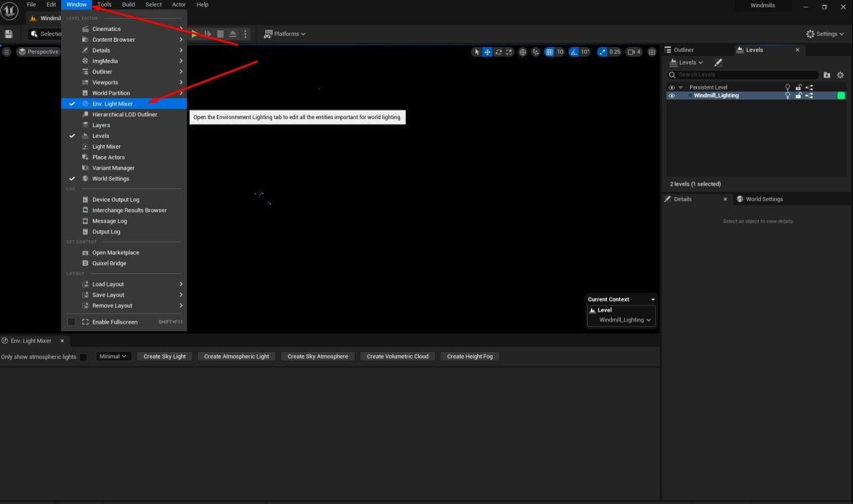Expand the Current Context panel arrow
853x504 pixels.
[x=652, y=299]
